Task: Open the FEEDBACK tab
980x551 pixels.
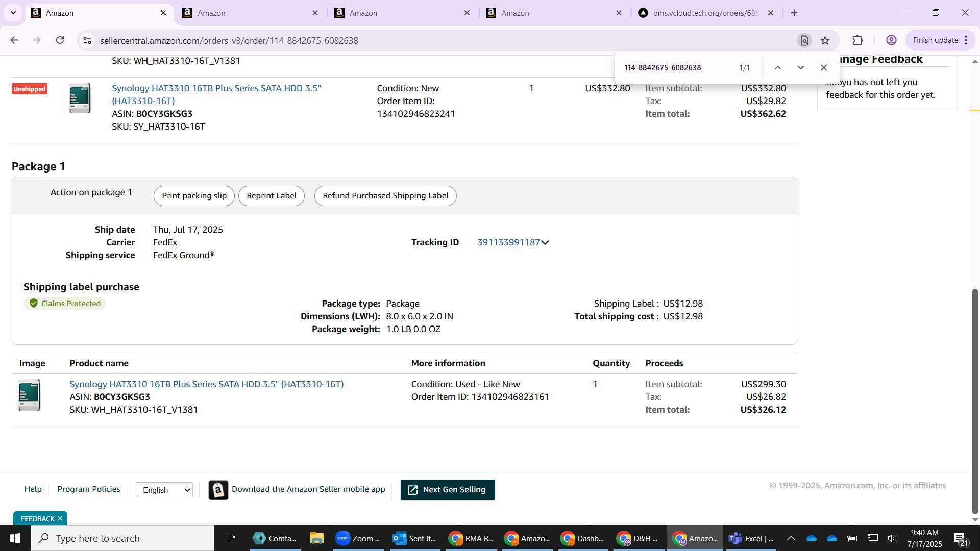Action: pos(37,519)
